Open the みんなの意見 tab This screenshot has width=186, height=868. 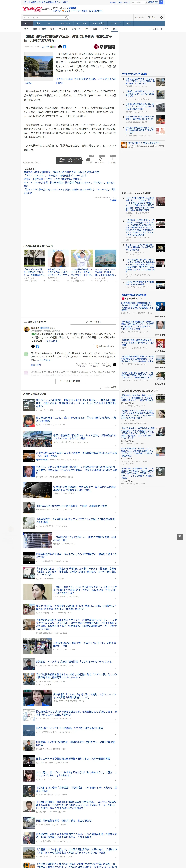tap(99, 24)
